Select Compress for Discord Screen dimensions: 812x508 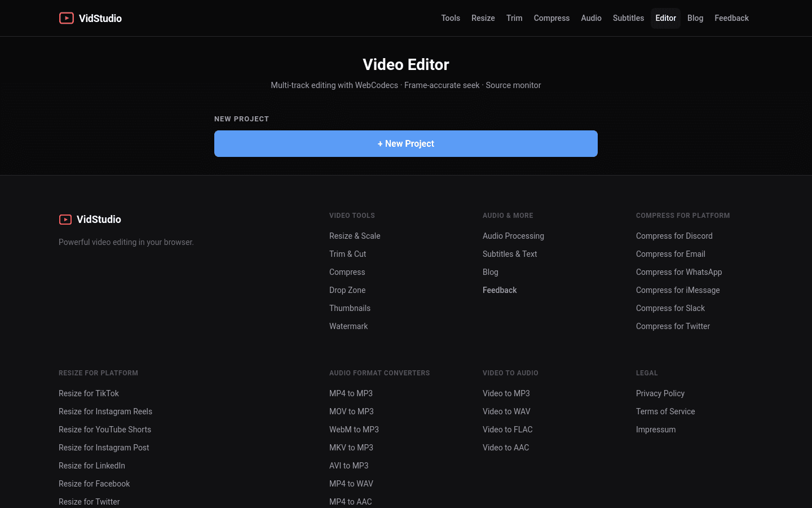[674, 236]
